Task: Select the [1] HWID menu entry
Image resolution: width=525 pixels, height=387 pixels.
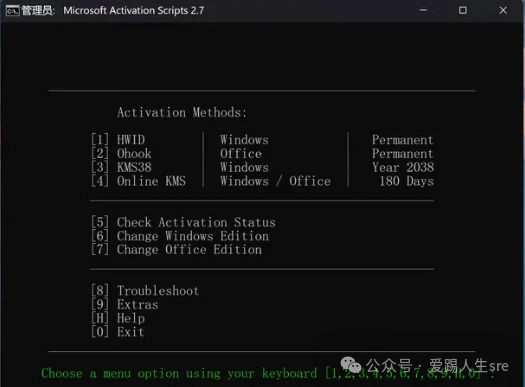Action: (x=118, y=140)
